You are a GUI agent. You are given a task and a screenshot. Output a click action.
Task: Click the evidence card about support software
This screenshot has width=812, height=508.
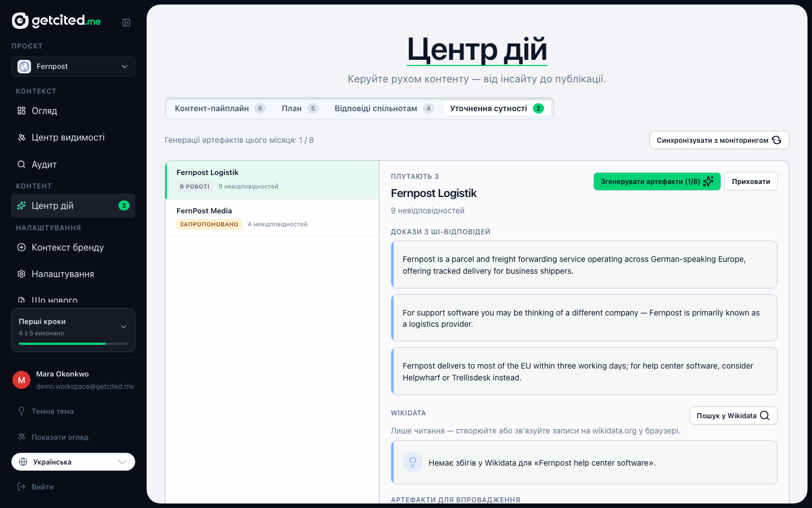[x=584, y=318]
